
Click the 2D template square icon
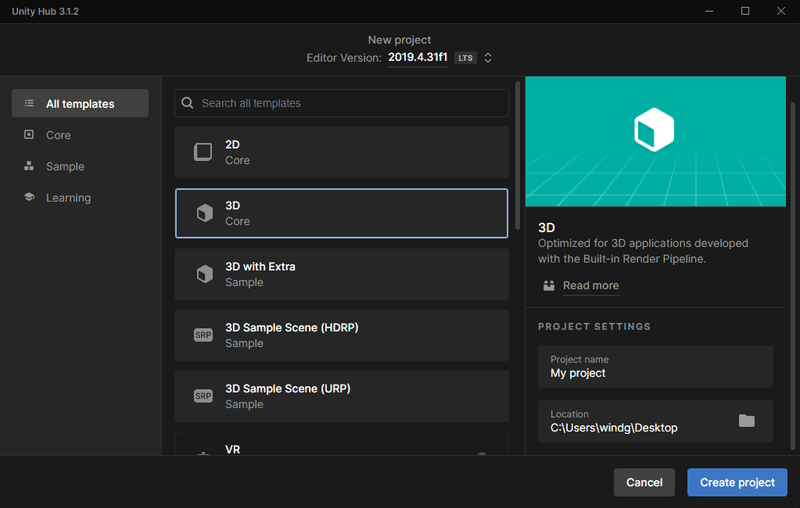click(203, 152)
